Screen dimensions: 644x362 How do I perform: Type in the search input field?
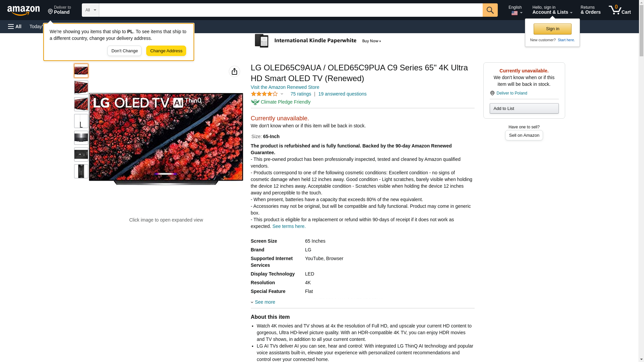[x=290, y=10]
